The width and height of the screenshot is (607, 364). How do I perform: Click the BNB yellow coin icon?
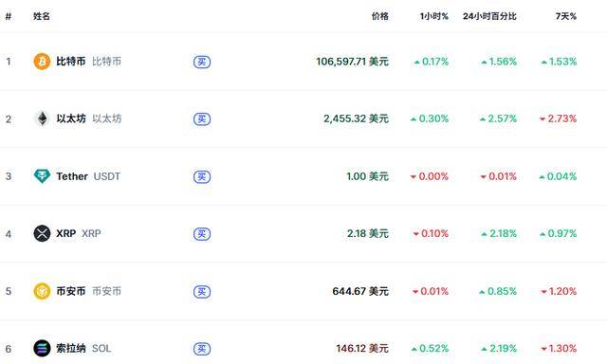42,291
